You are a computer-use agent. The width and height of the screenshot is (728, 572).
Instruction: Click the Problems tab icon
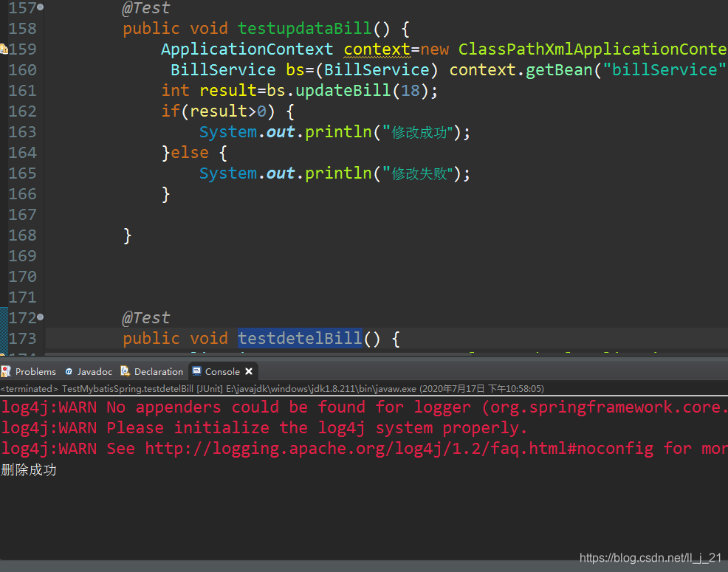click(x=6, y=371)
